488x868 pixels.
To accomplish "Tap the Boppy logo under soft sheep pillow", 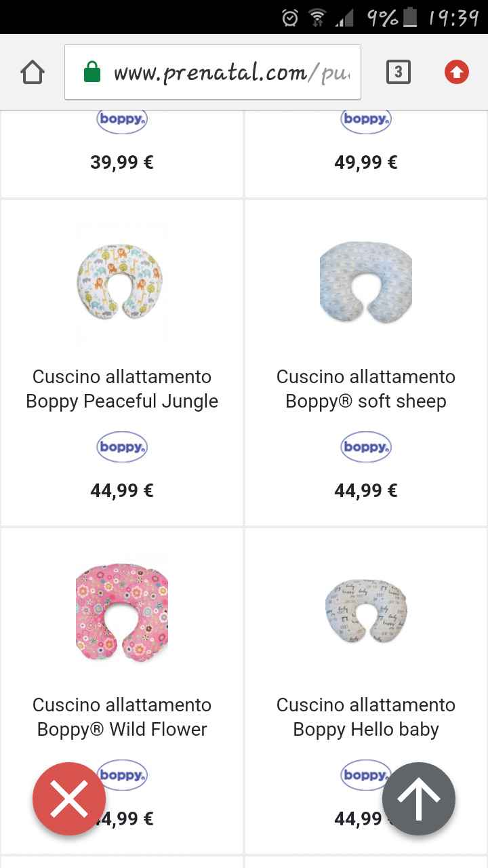I will tap(365, 447).
